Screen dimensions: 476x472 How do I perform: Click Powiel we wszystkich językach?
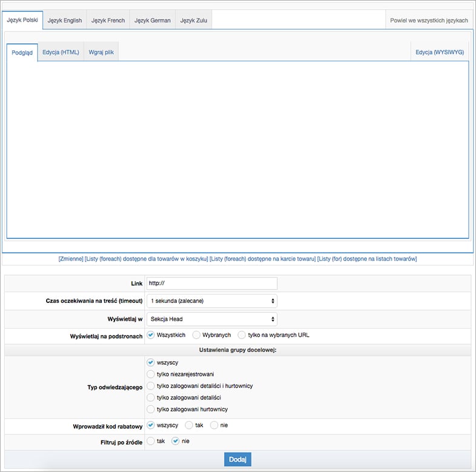pos(429,20)
